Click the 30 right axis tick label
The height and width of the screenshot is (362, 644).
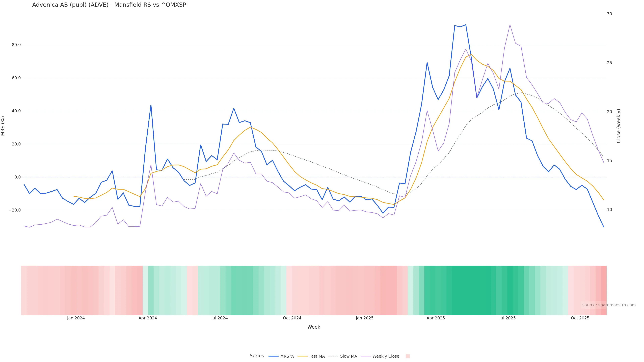609,14
